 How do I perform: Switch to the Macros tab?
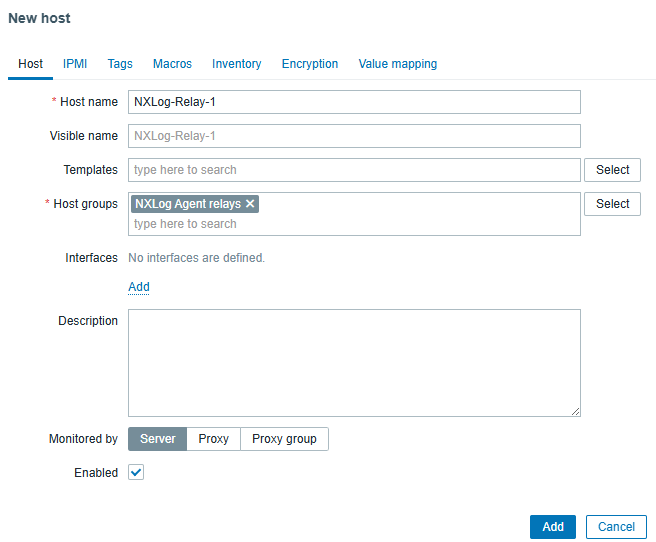point(172,64)
